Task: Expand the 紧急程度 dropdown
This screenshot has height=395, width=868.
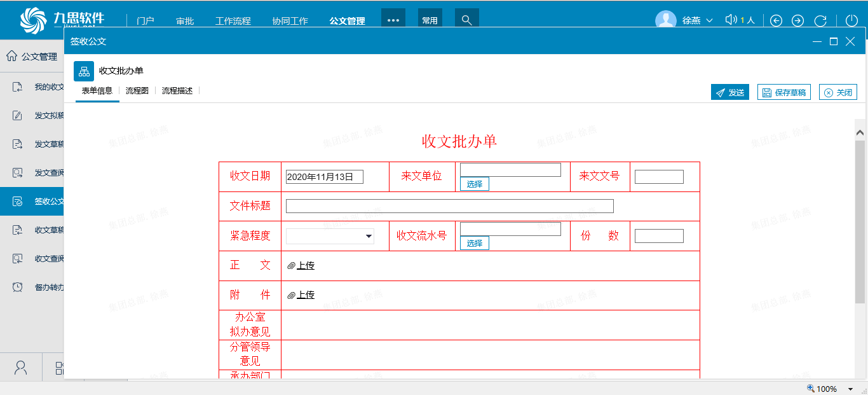Action: click(x=369, y=237)
